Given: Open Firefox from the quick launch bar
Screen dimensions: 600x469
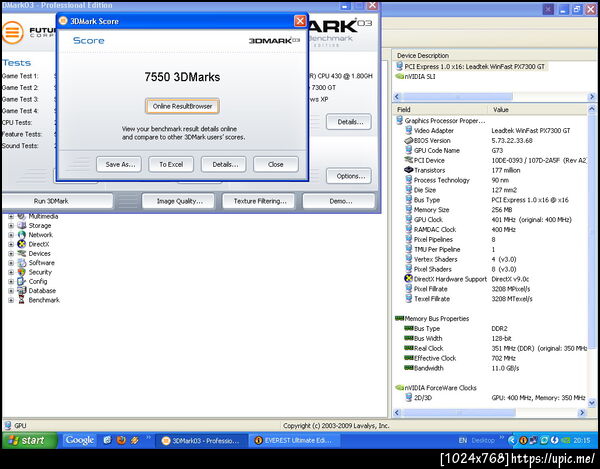Looking at the screenshot, I should tap(121, 440).
